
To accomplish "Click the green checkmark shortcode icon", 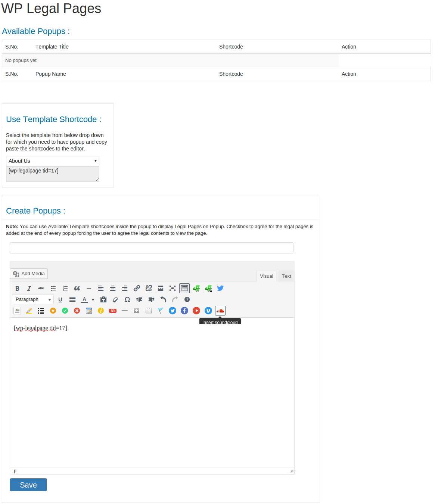I will pos(65,311).
